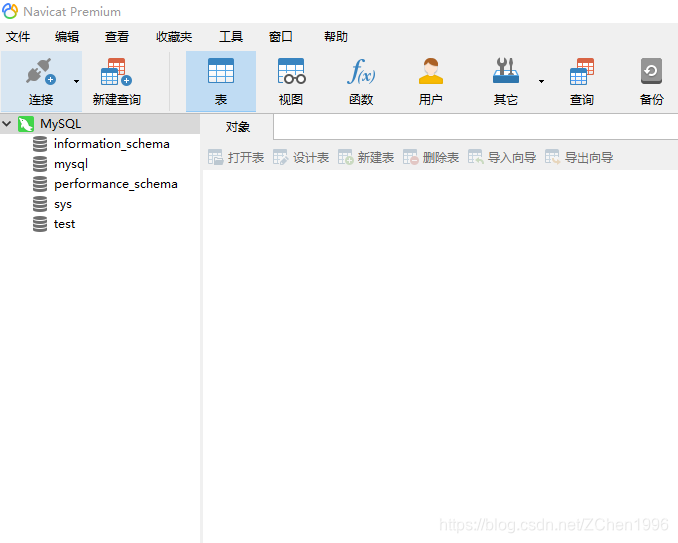Viewport: 678px width, 543px height.
Task: Click the test database cylinder icon
Action: coord(40,224)
